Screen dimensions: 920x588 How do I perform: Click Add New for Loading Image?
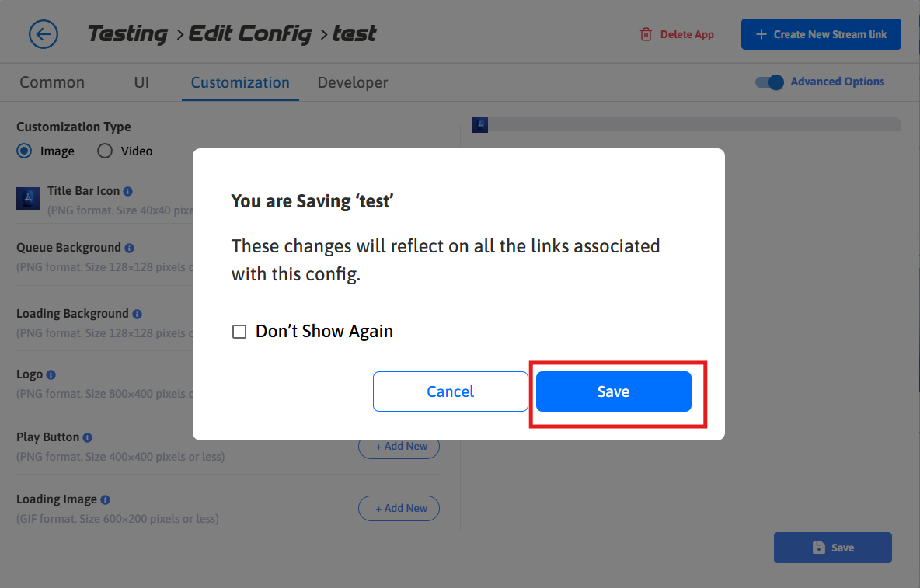399,508
